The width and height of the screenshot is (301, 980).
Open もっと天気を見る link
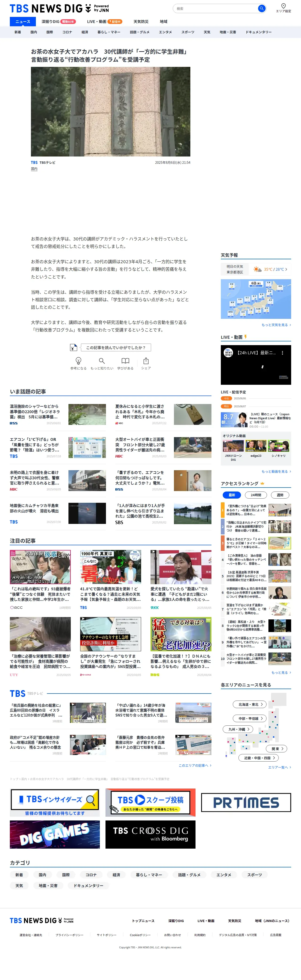click(x=276, y=325)
